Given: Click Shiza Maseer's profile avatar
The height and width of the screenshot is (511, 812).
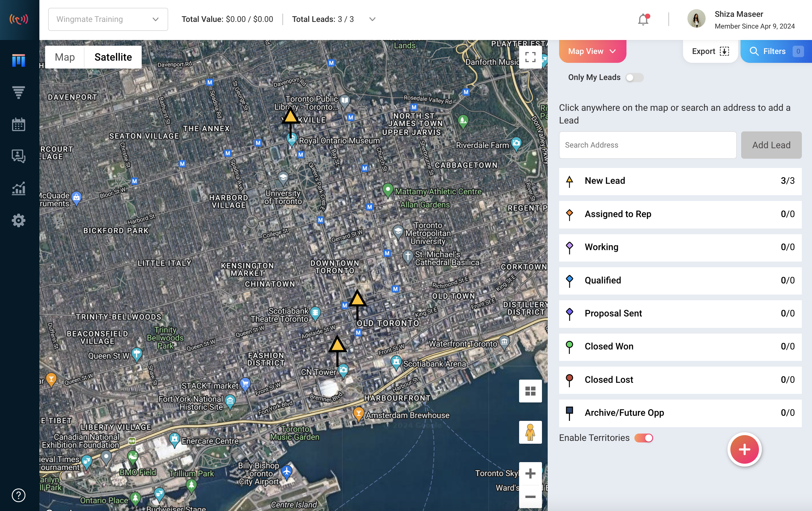Looking at the screenshot, I should pyautogui.click(x=696, y=19).
